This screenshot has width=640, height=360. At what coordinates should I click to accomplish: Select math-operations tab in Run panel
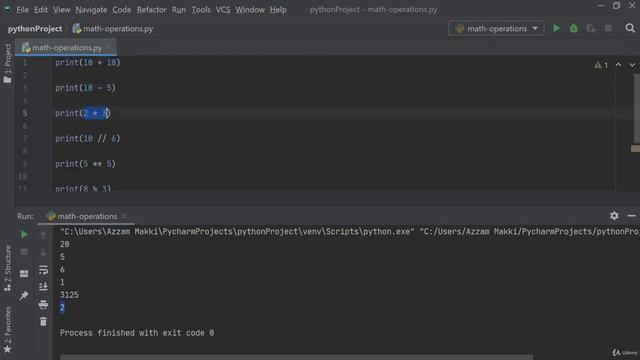(x=87, y=216)
